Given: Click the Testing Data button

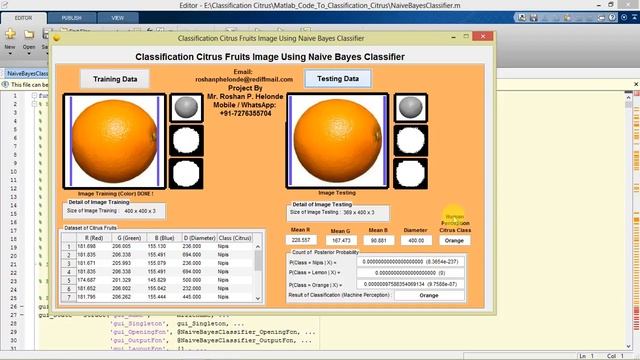Looking at the screenshot, I should (x=338, y=78).
